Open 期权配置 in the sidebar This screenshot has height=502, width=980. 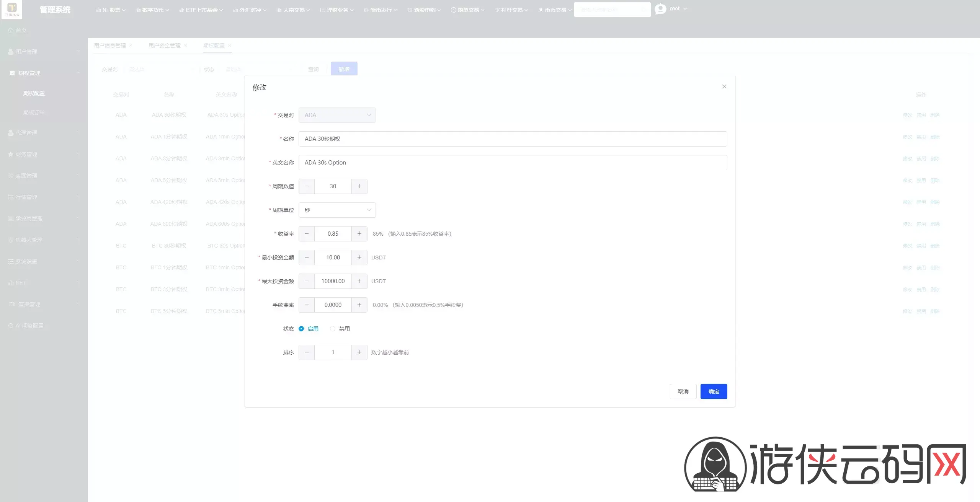(x=34, y=93)
